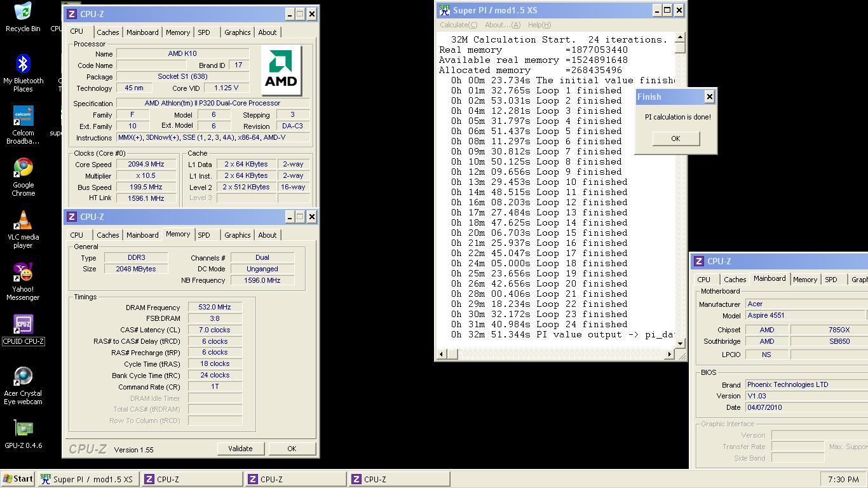Open Graphics tab in top CPU-Z window
The image size is (868, 488).
[x=237, y=32]
